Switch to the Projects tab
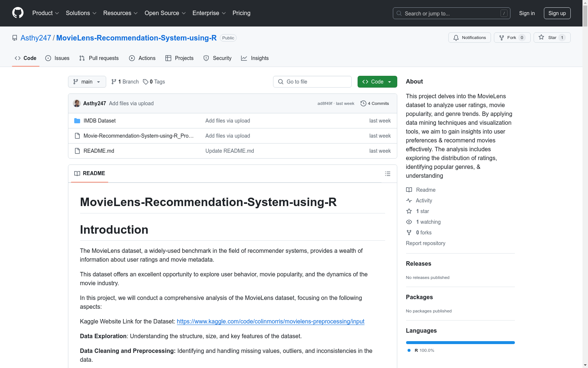Screen dimensions: 588x368 179,58
